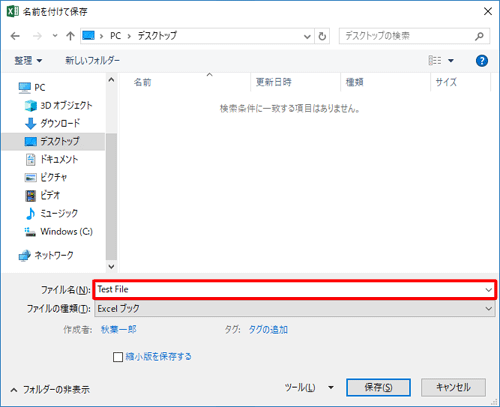Refresh the folder view
This screenshot has width=500, height=407.
322,36
